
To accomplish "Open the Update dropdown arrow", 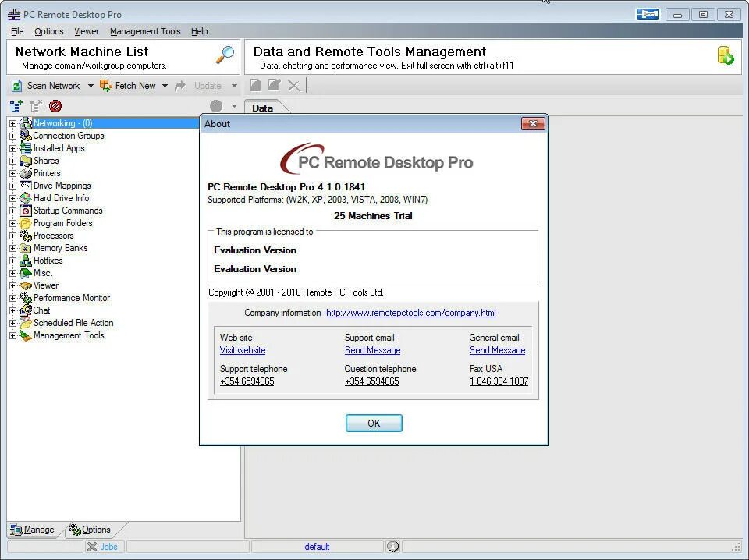I will click(234, 86).
